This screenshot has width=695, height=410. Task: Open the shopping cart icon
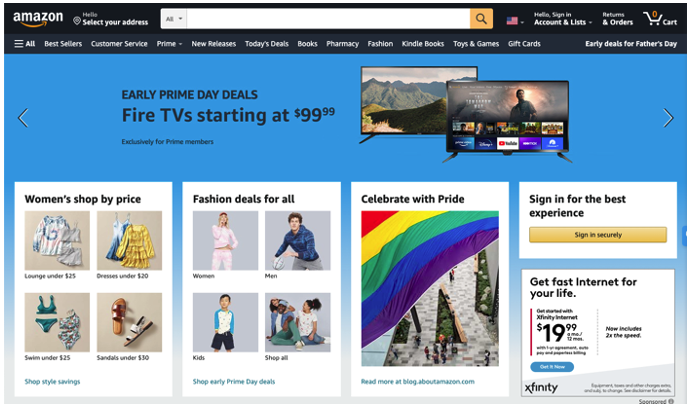tap(660, 19)
